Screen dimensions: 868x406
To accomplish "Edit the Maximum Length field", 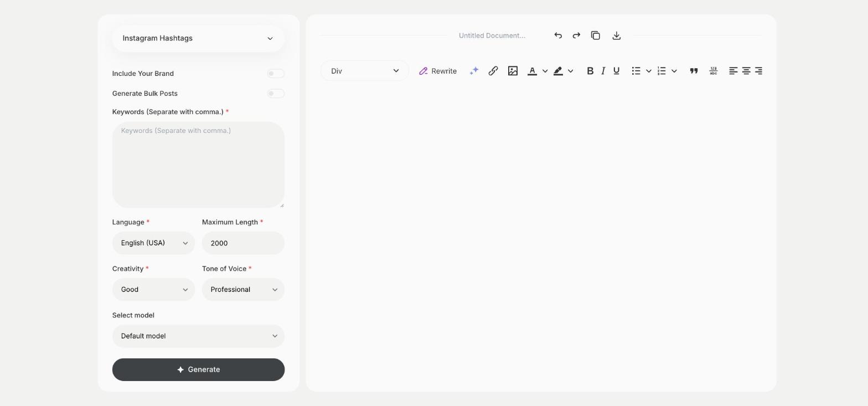I will [243, 243].
